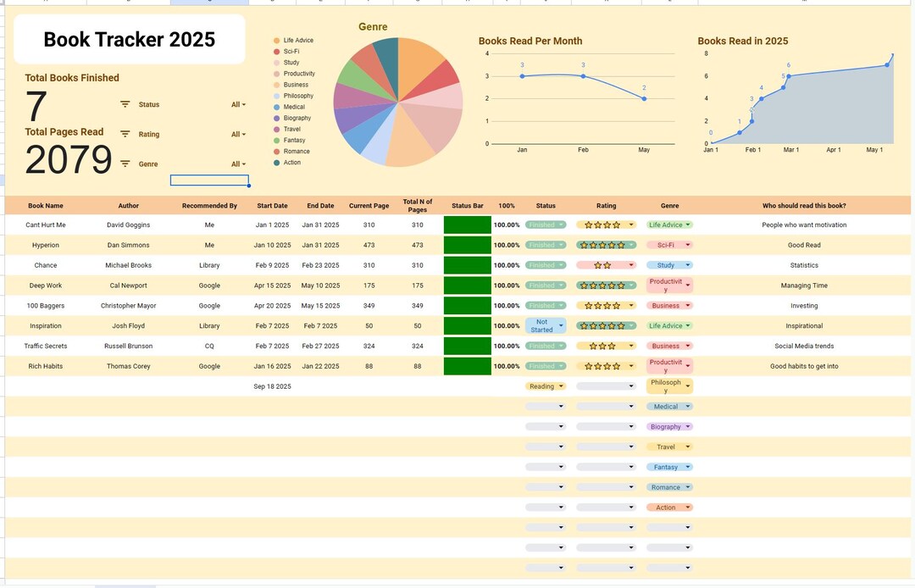
Task: Open the Sci-Fi genre dropdown for Hyperion
Action: tap(669, 245)
